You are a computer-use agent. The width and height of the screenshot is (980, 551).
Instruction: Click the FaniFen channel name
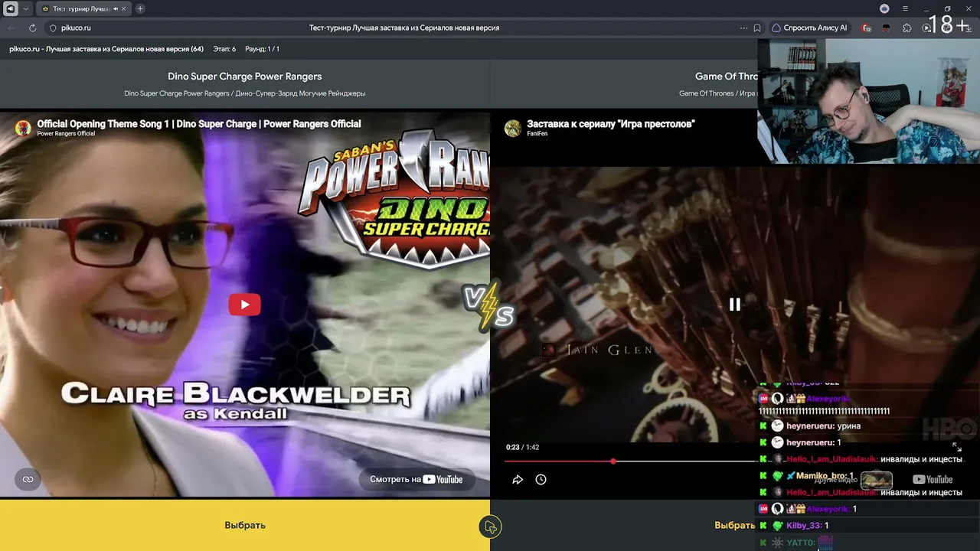[x=537, y=134]
